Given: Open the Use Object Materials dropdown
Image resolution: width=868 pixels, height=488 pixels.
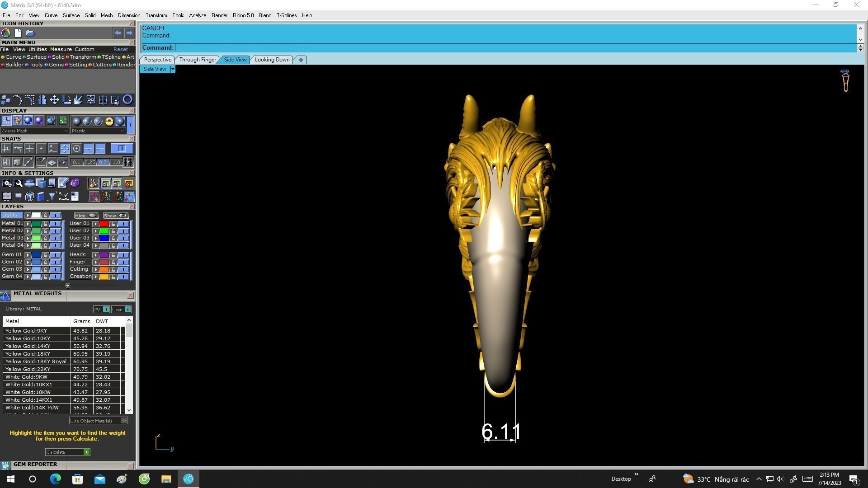Looking at the screenshot, I should [98, 421].
